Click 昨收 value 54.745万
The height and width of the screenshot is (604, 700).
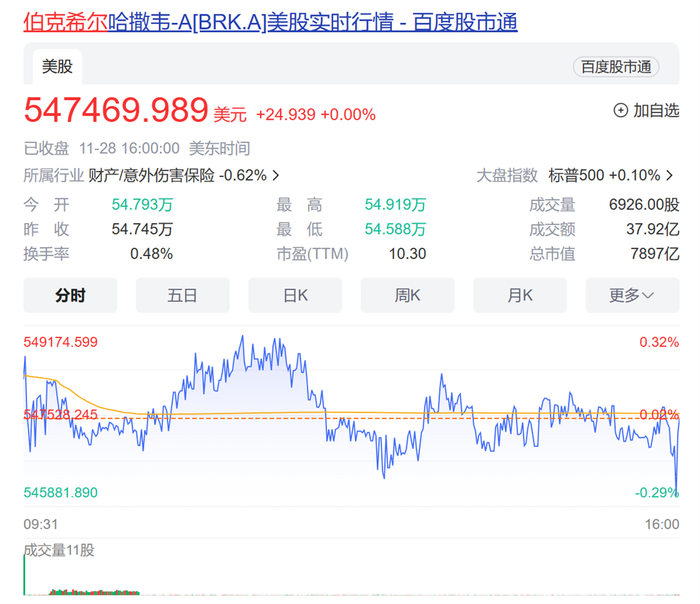tap(142, 229)
